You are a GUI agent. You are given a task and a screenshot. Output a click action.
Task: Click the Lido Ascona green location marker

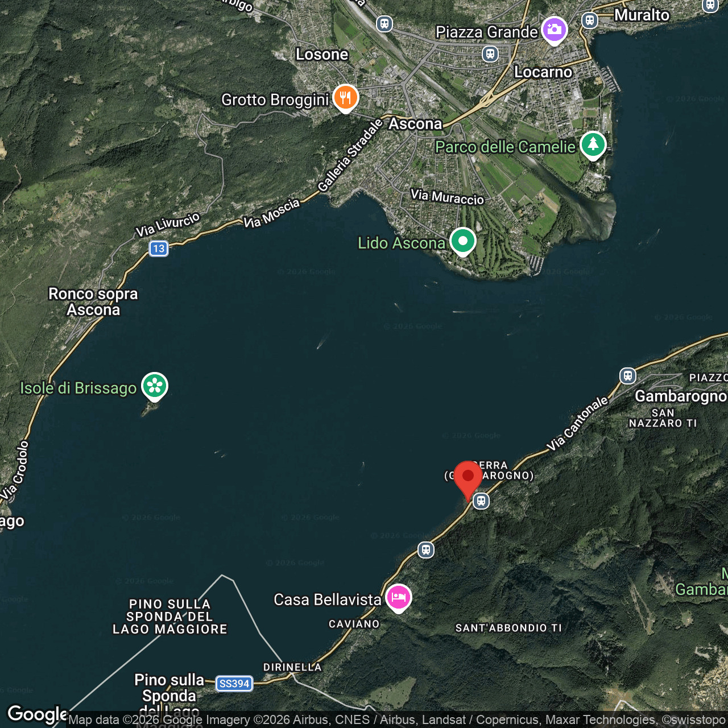[x=463, y=241]
